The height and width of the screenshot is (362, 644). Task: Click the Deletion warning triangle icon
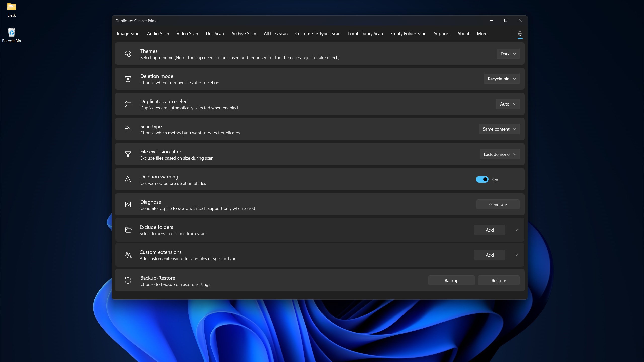[x=128, y=179]
